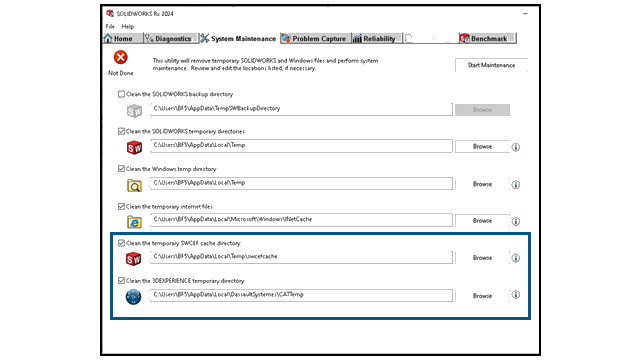Screen dimensions: 640x360
Task: Uncheck Clean the Windows temp directory
Action: click(x=121, y=169)
